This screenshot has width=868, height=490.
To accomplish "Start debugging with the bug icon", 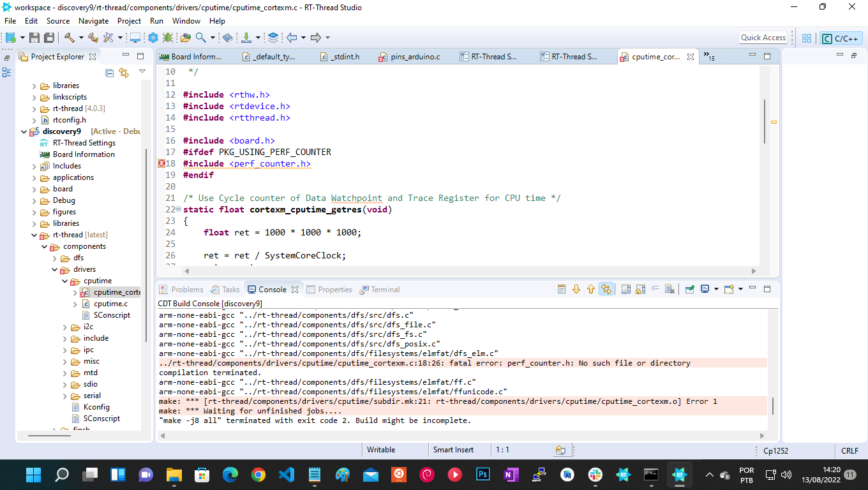I will pos(168,38).
